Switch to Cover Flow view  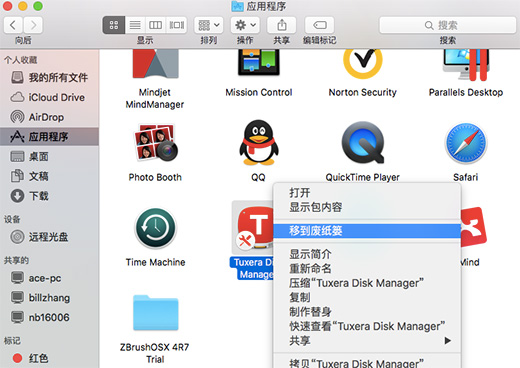[176, 25]
